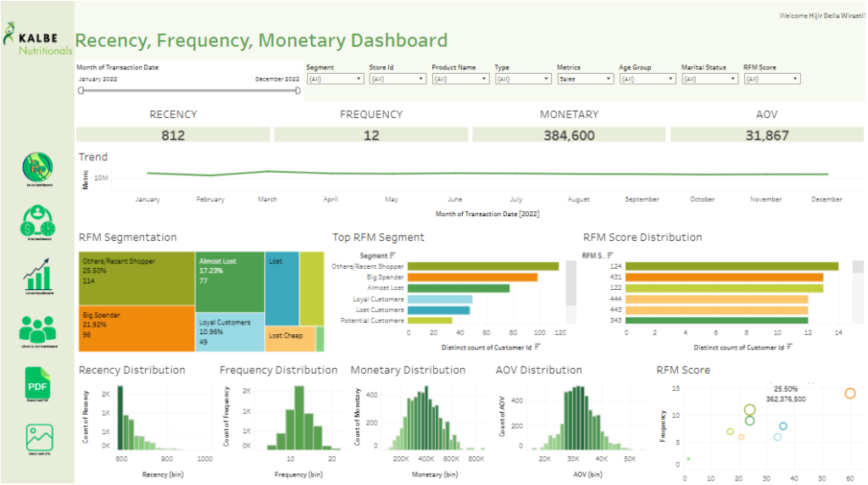Open the Cohort dashboard chart icon
The height and width of the screenshot is (485, 868).
[x=37, y=276]
